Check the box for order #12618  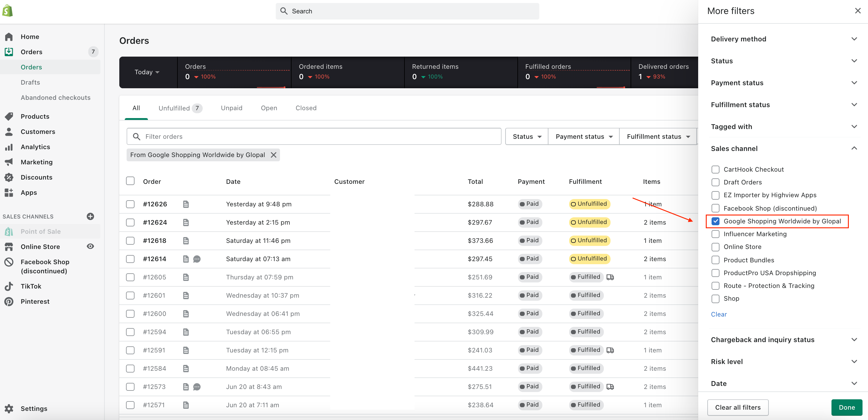click(130, 241)
